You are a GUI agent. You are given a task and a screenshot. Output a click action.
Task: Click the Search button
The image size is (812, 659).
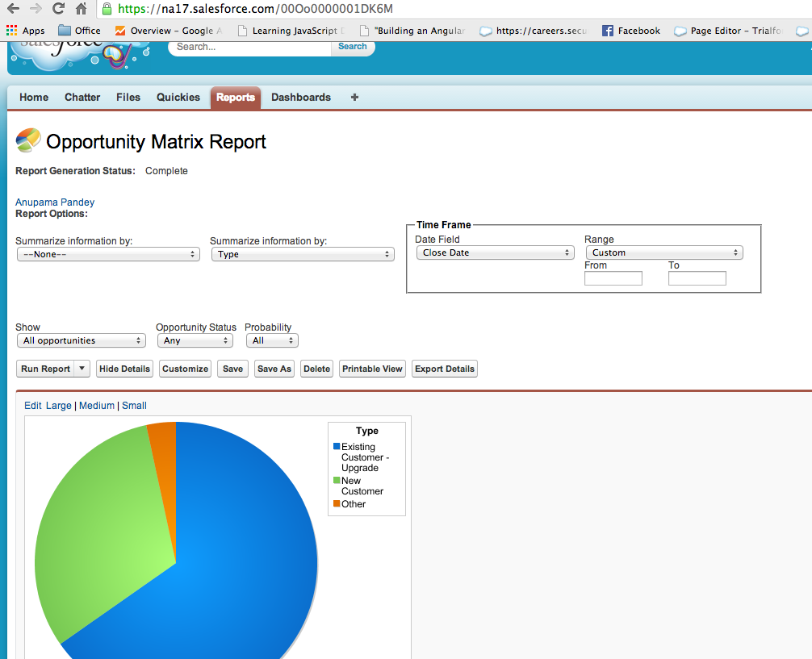point(353,47)
